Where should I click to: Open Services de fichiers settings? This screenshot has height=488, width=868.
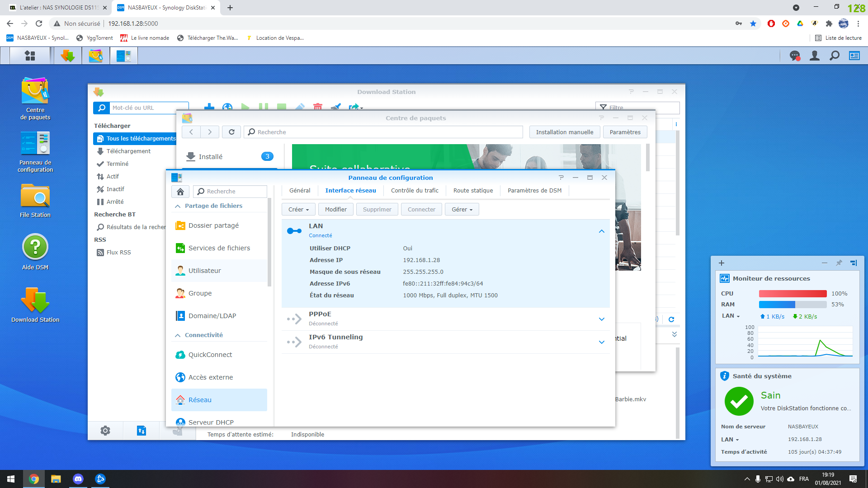tap(219, 248)
